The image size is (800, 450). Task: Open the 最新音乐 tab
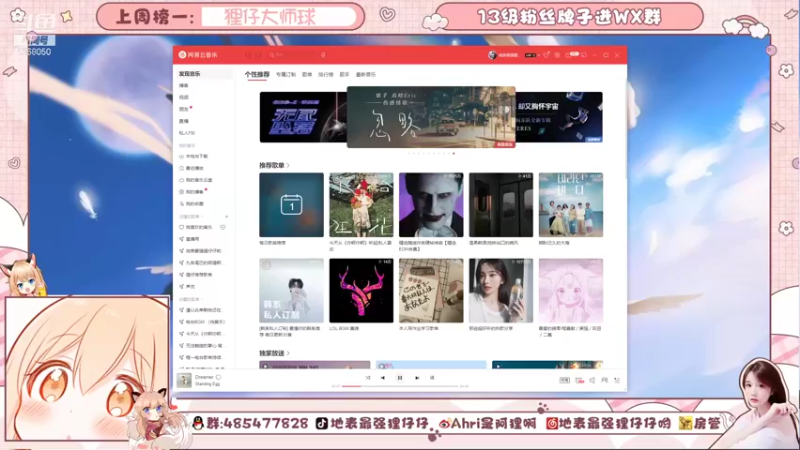365,74
